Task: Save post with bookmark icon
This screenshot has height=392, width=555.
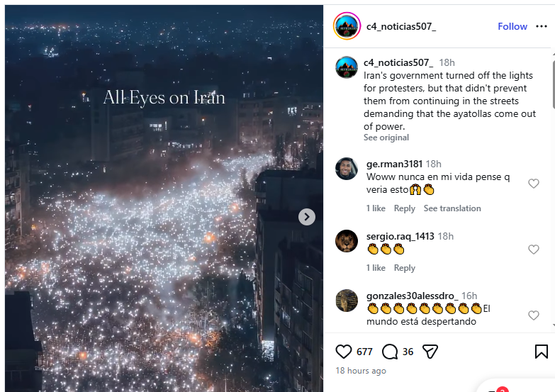Action: click(x=541, y=352)
